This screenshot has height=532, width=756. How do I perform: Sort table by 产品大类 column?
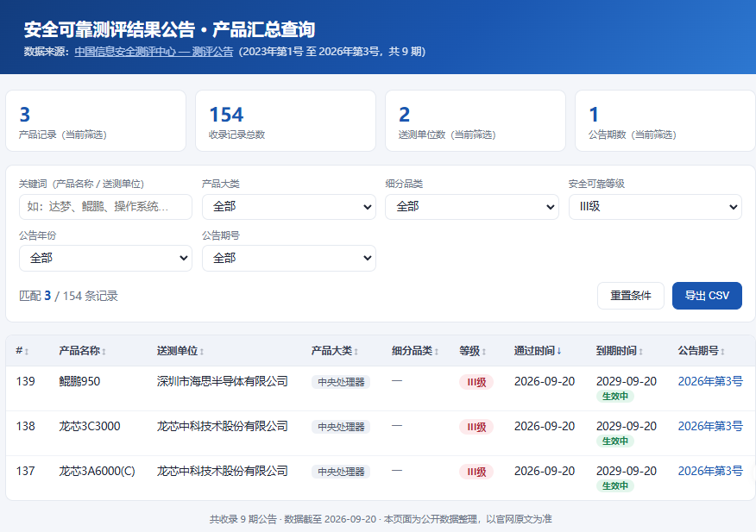335,351
